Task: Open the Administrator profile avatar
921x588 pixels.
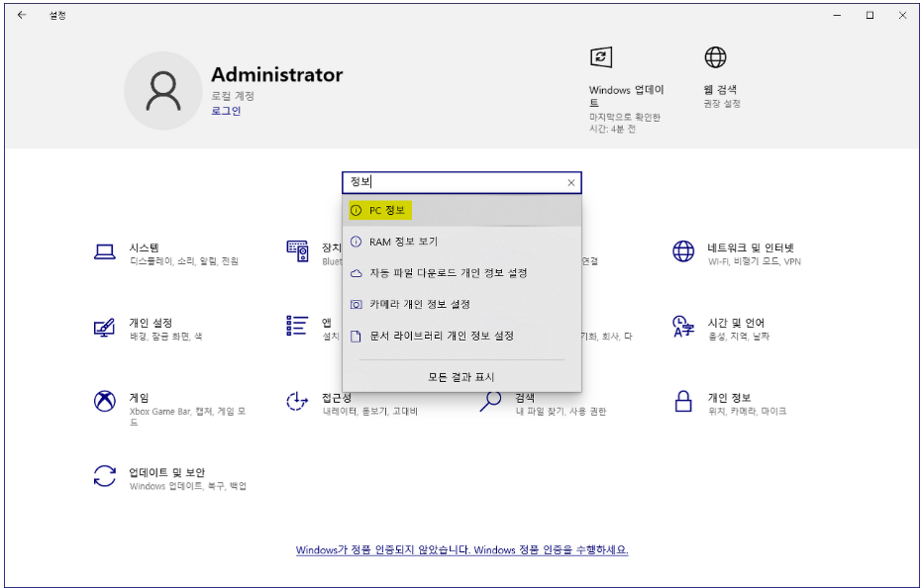Action: (x=163, y=90)
